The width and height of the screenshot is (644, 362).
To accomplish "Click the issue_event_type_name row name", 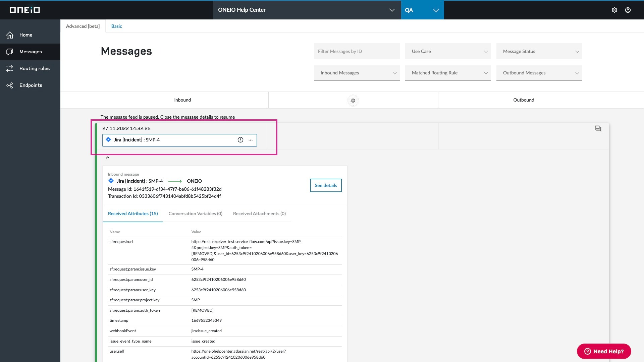I will click(130, 341).
